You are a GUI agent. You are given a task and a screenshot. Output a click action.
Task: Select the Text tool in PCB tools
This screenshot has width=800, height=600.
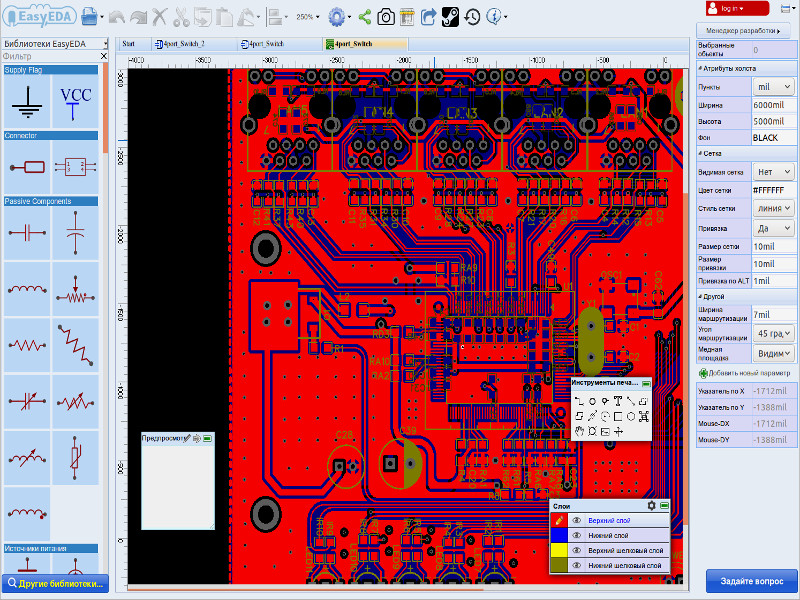click(618, 401)
